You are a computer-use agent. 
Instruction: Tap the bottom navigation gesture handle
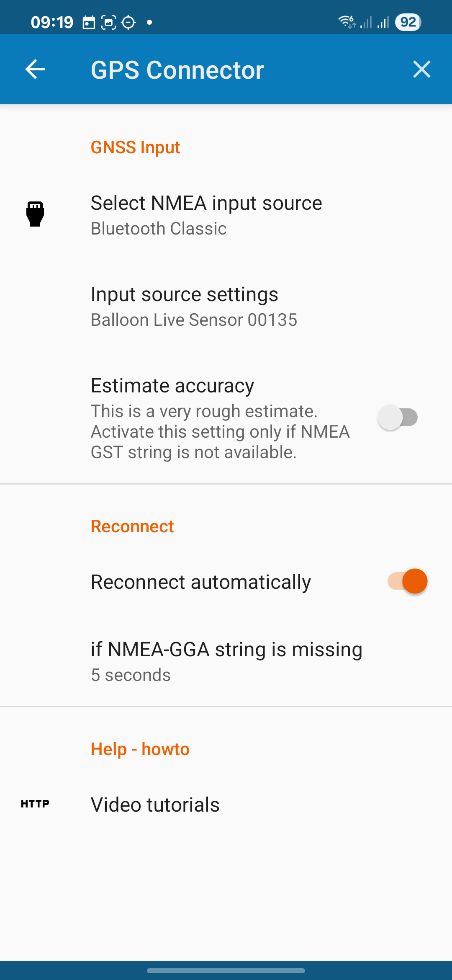[226, 970]
